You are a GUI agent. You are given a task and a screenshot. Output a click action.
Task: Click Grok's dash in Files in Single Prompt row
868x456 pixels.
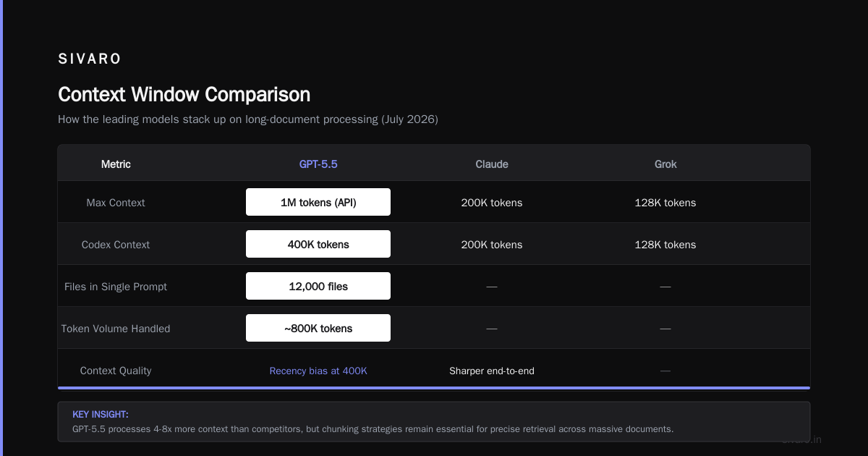point(665,287)
